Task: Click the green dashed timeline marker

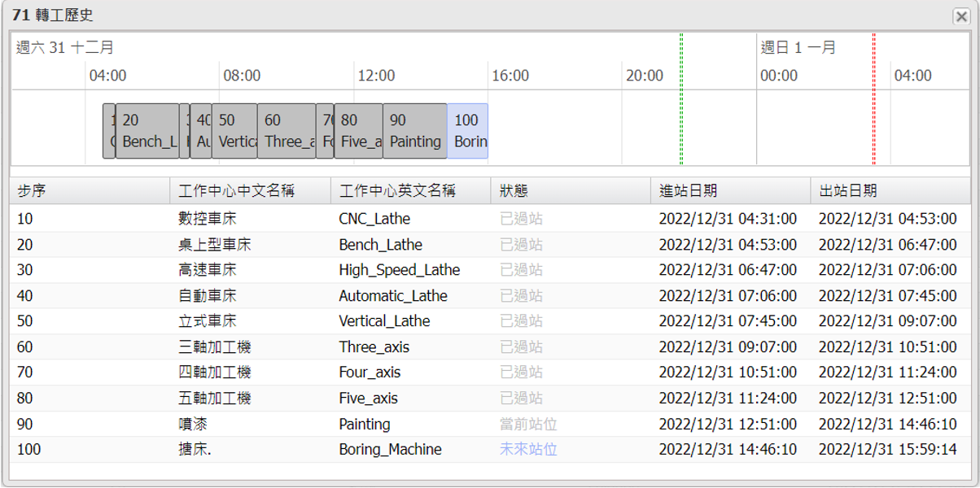Action: 681,98
